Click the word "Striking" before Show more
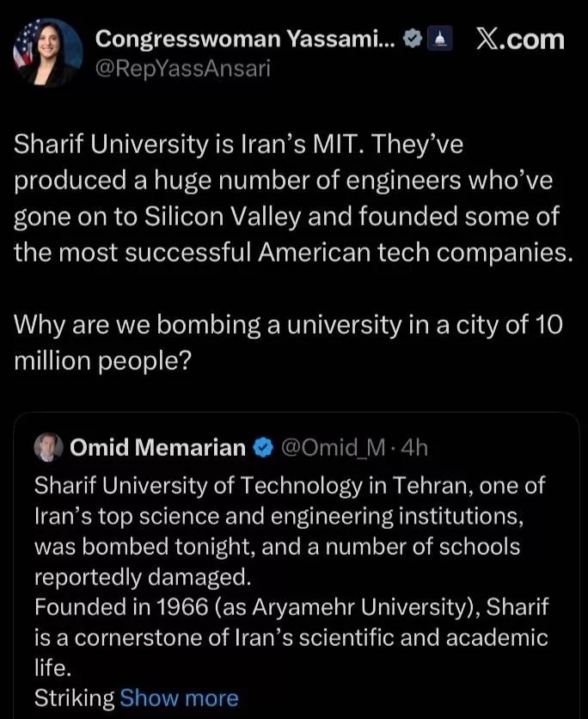 (74, 697)
